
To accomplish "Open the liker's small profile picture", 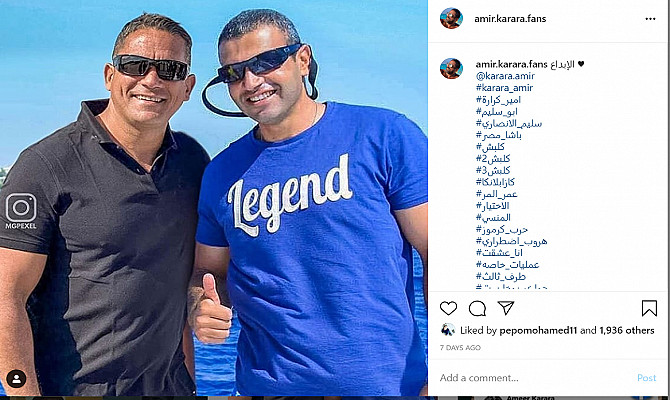I will pyautogui.click(x=448, y=330).
